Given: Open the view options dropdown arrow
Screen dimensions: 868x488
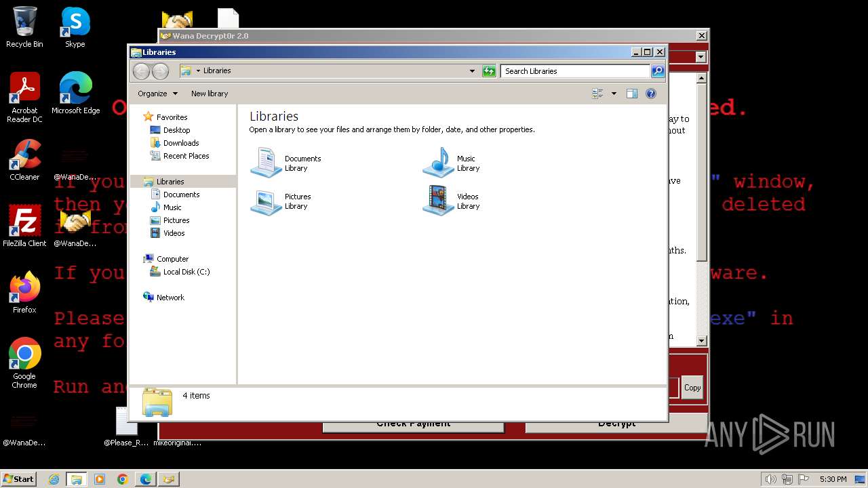Looking at the screenshot, I should pyautogui.click(x=614, y=94).
